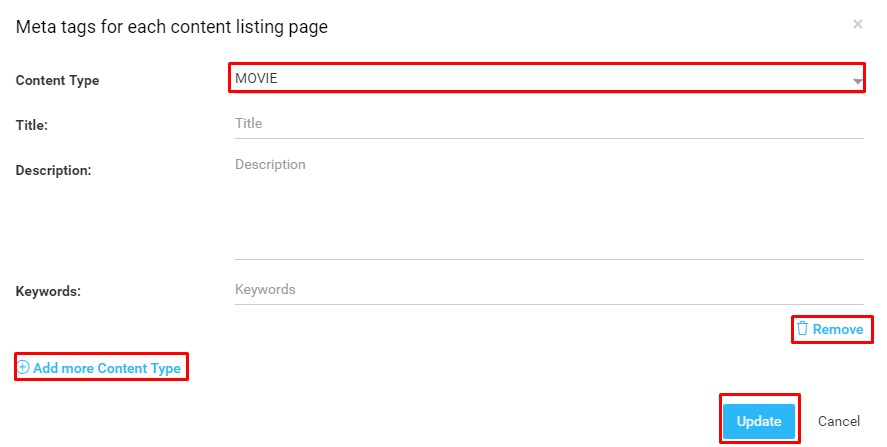The height and width of the screenshot is (447, 887).
Task: Focus the Title input field
Action: tap(549, 124)
